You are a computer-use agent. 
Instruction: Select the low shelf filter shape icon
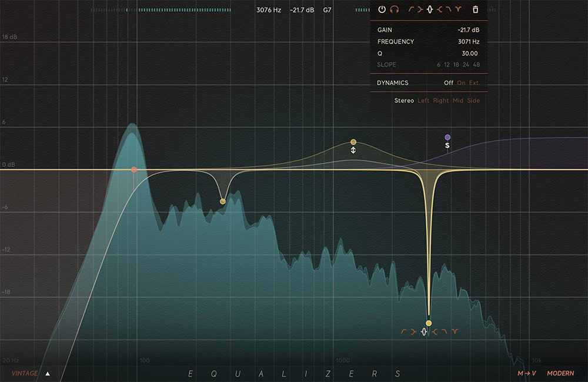tap(420, 9)
